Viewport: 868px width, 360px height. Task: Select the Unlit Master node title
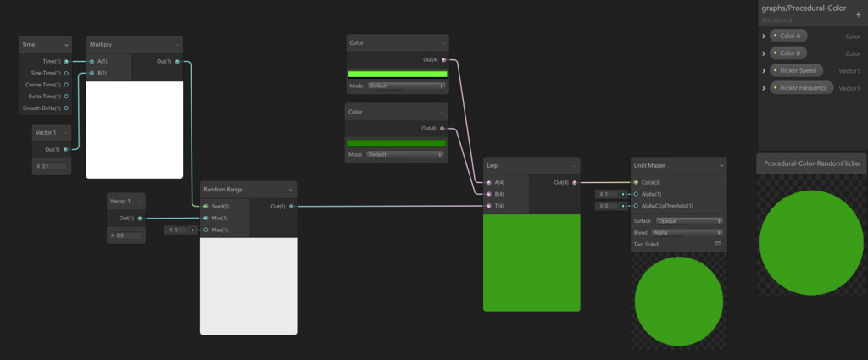coord(650,165)
